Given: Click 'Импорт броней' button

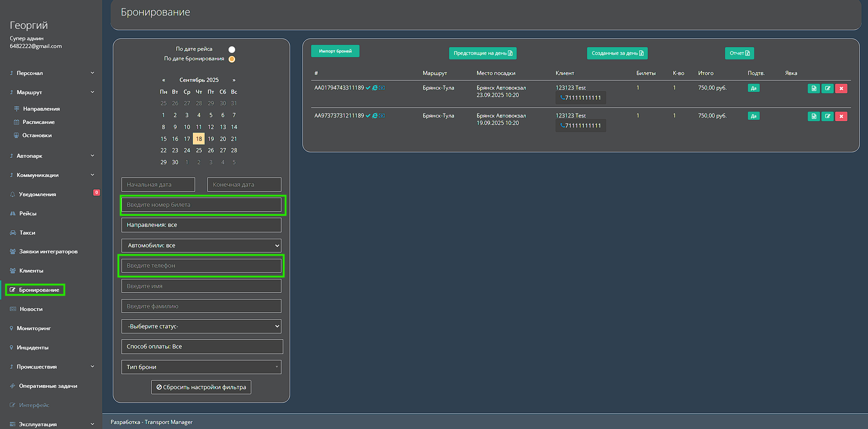Looking at the screenshot, I should click(x=335, y=51).
